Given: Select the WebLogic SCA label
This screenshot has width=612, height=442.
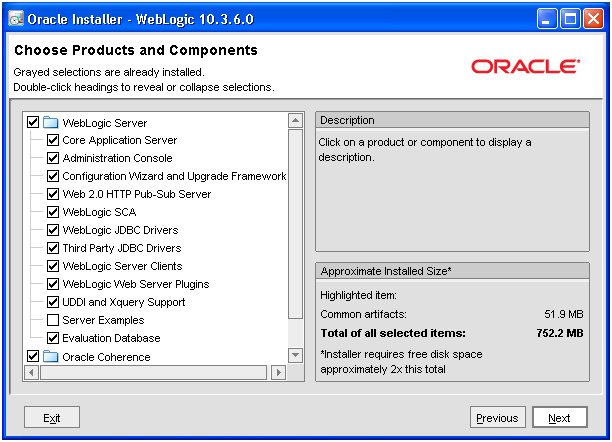Looking at the screenshot, I should pyautogui.click(x=99, y=212).
